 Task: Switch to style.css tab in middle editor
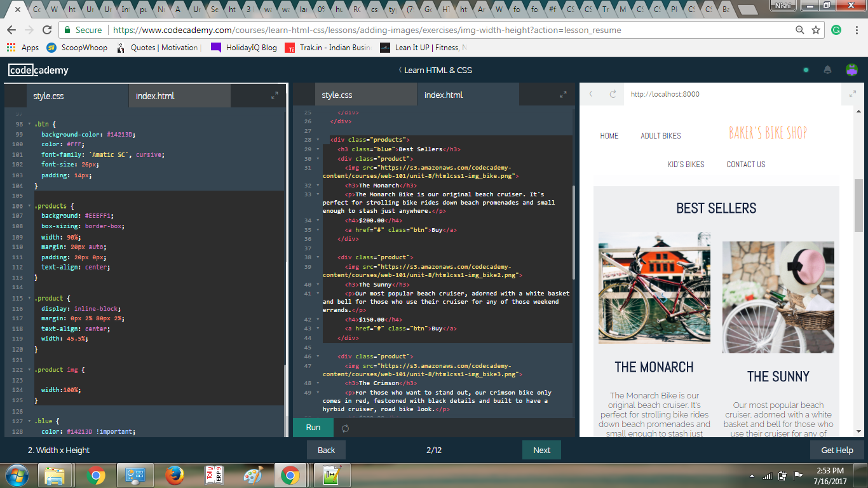click(337, 95)
